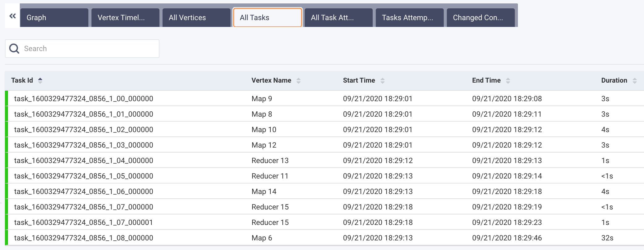Click Reducer 11's <1s duration value

coord(607,176)
